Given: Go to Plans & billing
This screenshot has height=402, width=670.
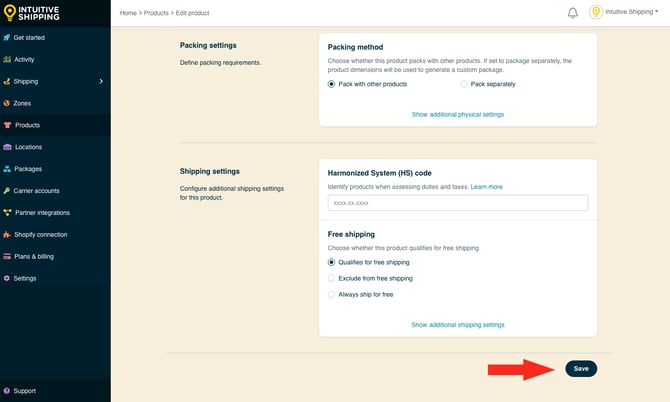Looking at the screenshot, I should click(x=34, y=256).
